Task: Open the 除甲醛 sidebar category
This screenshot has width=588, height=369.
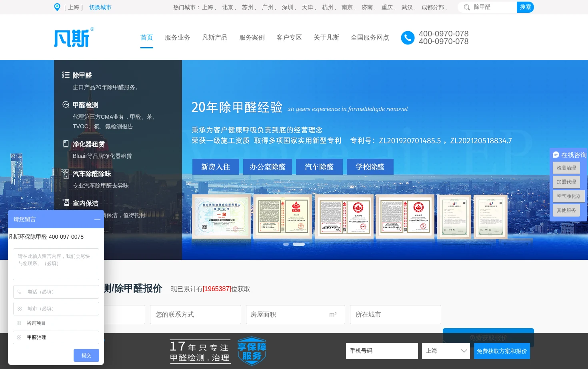Action: [x=82, y=75]
